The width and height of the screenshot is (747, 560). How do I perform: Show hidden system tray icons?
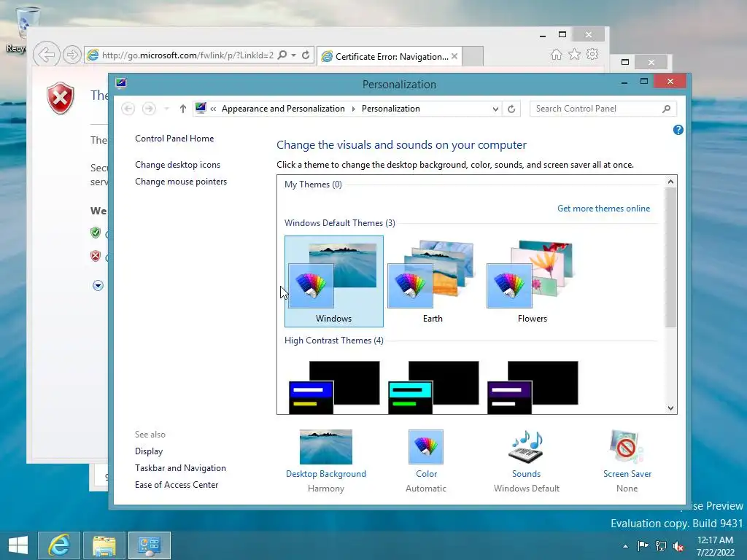tap(625, 546)
